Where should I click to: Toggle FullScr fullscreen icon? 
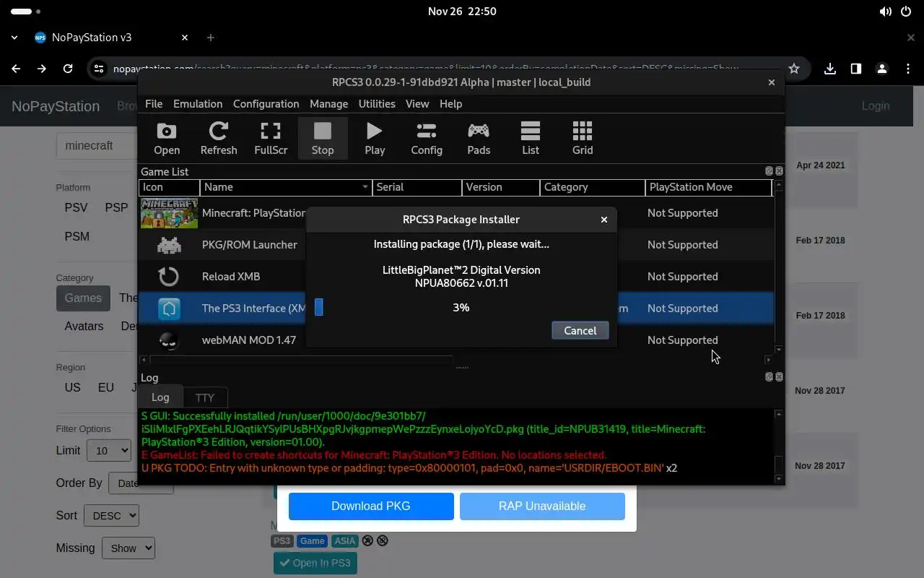pyautogui.click(x=271, y=138)
